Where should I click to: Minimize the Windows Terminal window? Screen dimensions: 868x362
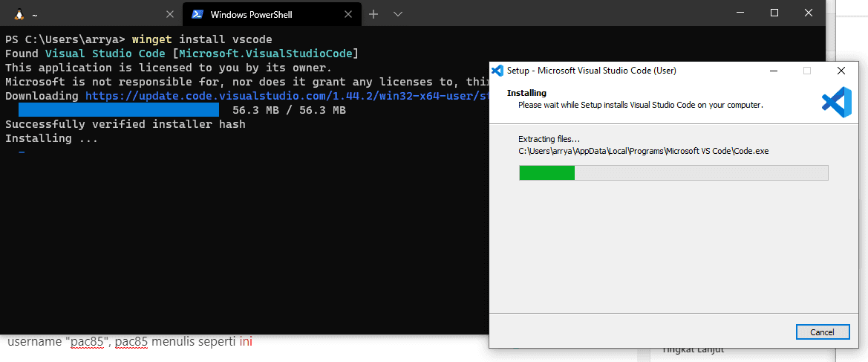click(x=740, y=13)
